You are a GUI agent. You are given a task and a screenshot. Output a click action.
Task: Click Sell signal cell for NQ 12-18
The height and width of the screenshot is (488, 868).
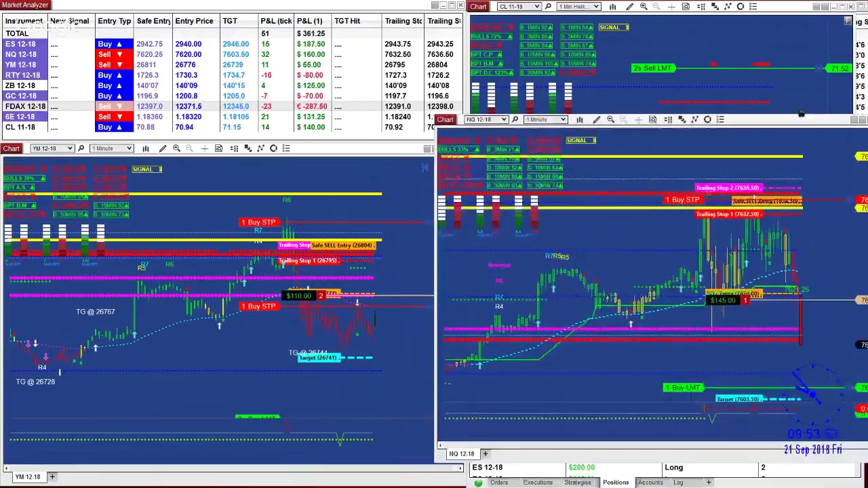(114, 54)
